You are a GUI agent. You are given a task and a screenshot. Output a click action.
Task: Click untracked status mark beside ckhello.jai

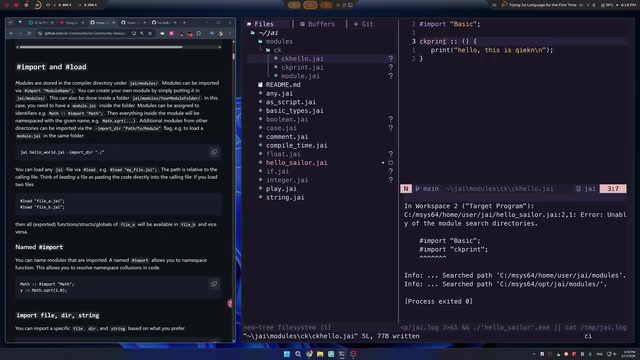[391, 59]
